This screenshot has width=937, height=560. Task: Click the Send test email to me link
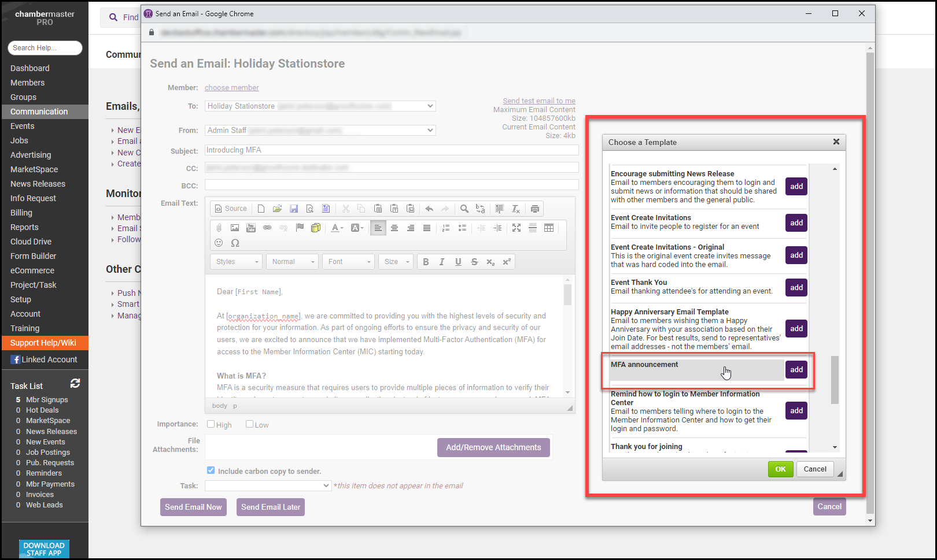pyautogui.click(x=538, y=101)
